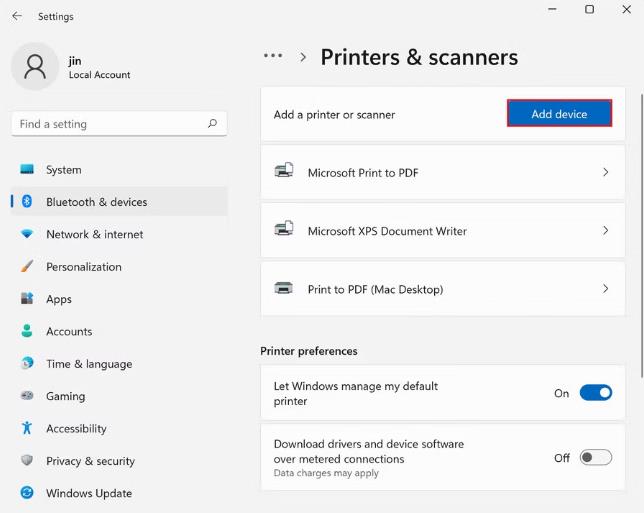Turn off Windows managing default printer toggle
The image size is (644, 513).
596,393
